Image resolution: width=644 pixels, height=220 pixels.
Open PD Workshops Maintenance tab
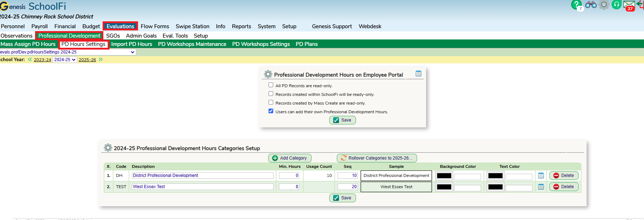click(192, 44)
